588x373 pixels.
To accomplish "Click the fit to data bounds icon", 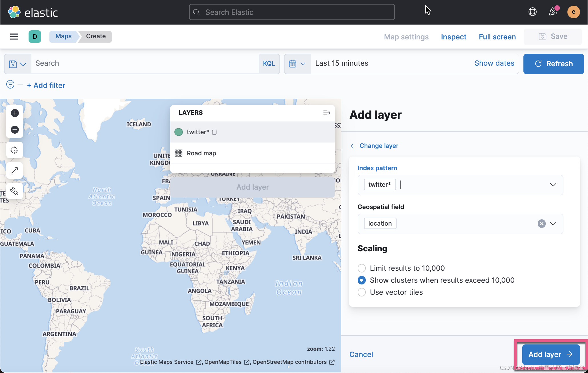I will point(15,150).
